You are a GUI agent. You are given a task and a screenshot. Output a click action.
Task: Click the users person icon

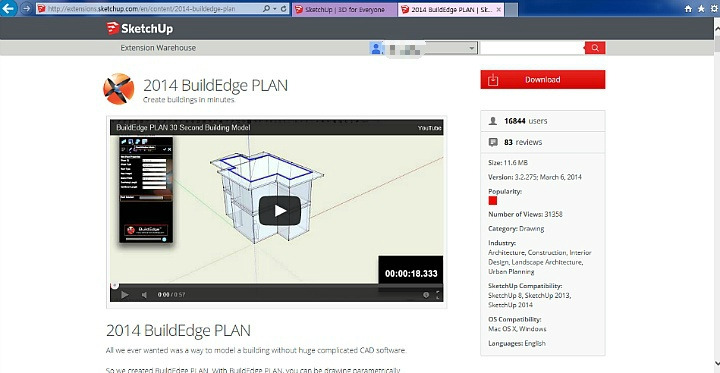pos(493,121)
